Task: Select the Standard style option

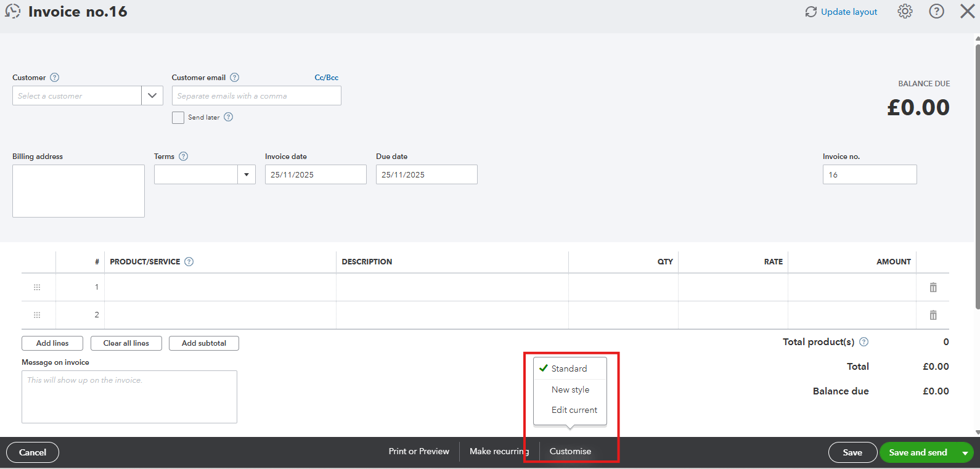Action: pos(568,369)
